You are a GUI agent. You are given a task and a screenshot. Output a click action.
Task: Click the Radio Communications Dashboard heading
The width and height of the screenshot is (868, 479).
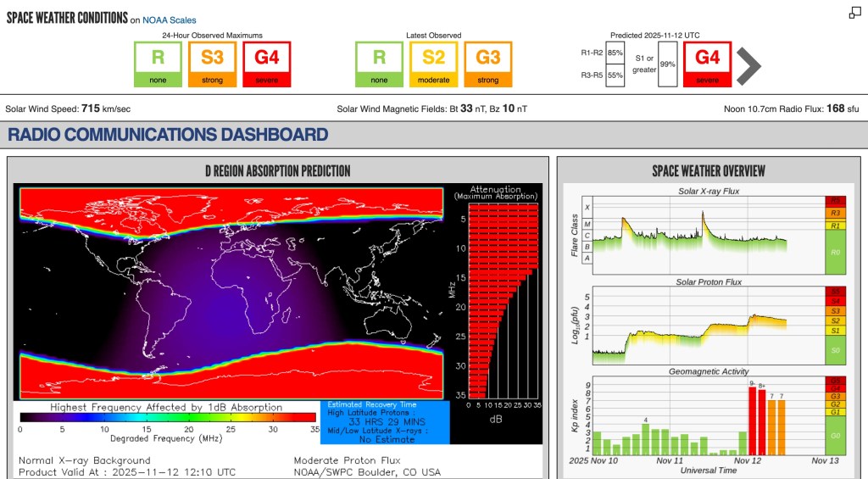[168, 134]
